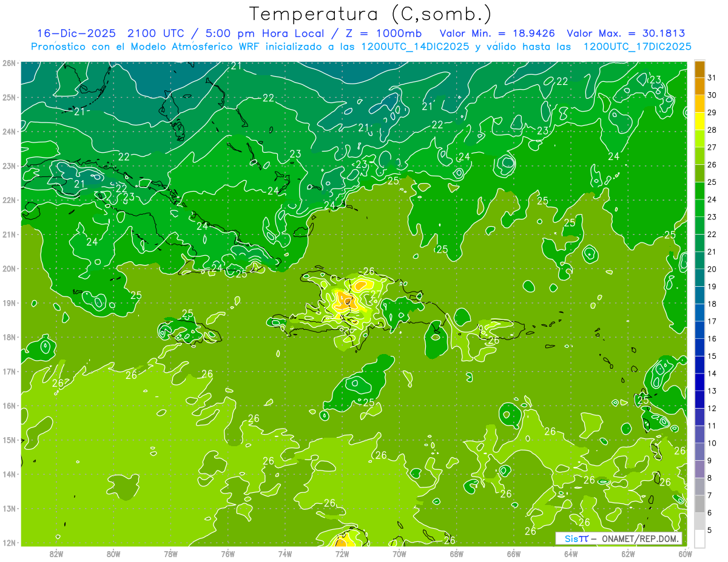Pick the yellow swatch between 28 and 29
Screen dimensions: 728x562
point(699,121)
